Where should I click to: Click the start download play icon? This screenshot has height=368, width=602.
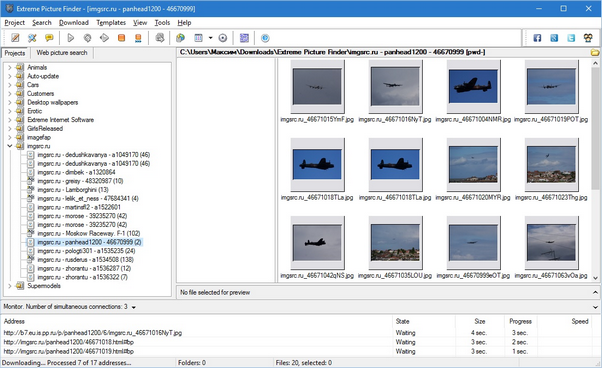pyautogui.click(x=70, y=38)
